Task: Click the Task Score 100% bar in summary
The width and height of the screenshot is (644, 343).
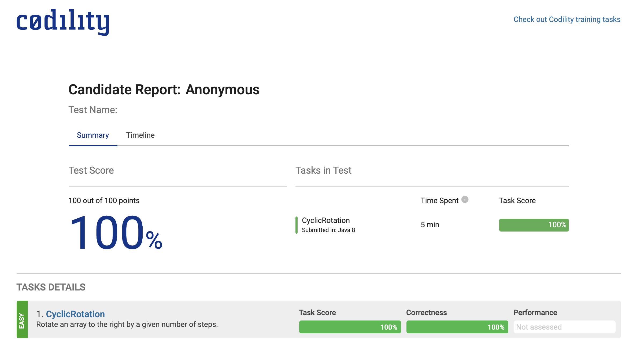Action: pos(534,225)
